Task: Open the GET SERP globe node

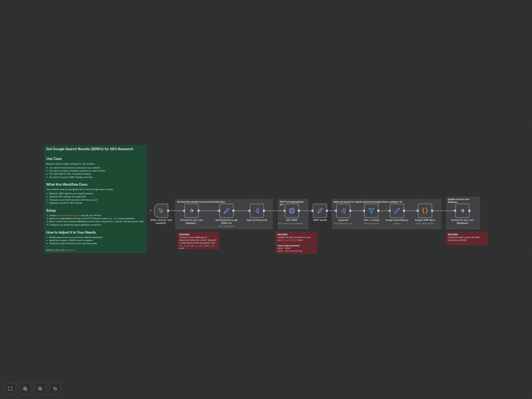Action: 292,211
